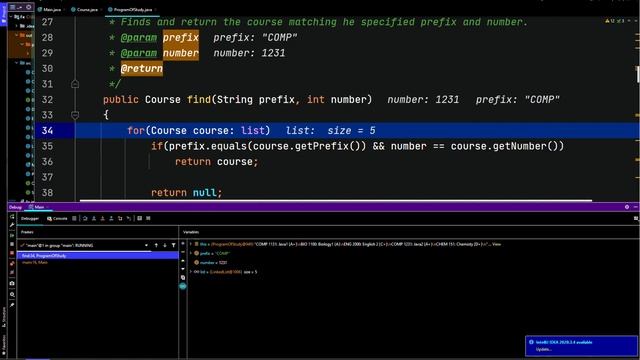
Task: Click Remove Watch minus icon
Action: pyautogui.click(x=183, y=252)
